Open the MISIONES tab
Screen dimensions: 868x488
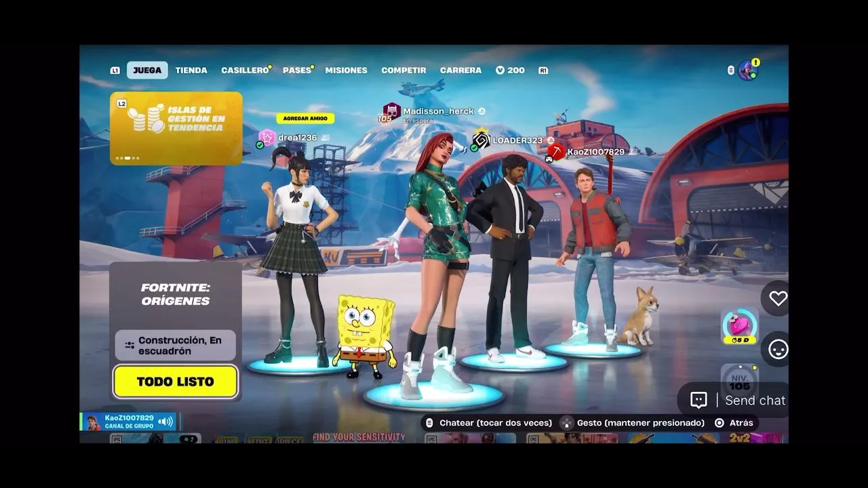click(346, 70)
